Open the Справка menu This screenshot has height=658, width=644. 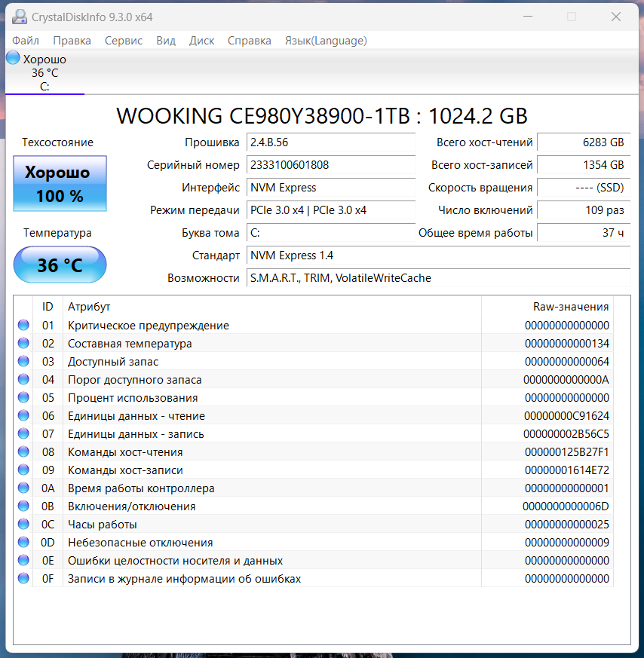click(250, 41)
